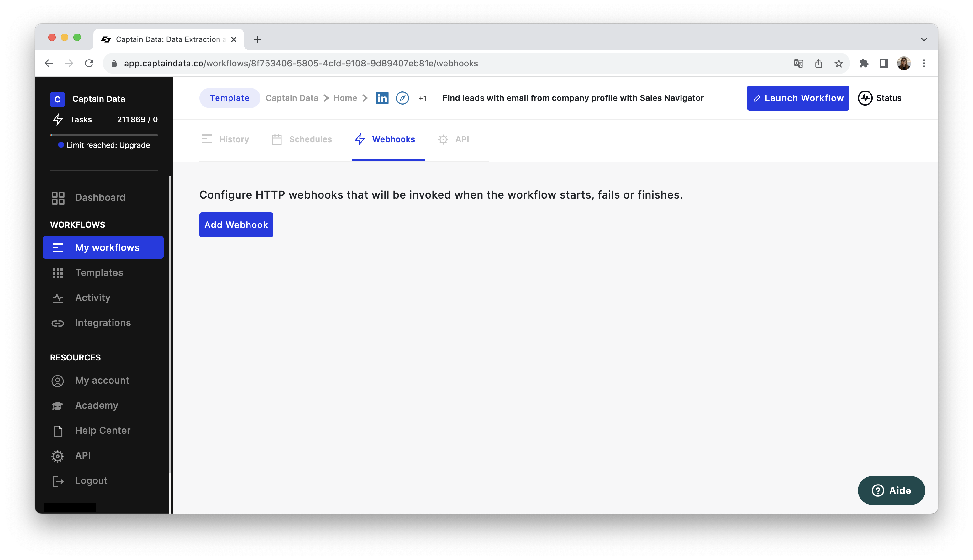Close the Captain Data browser tab
Image resolution: width=973 pixels, height=560 pixels.
click(x=234, y=39)
